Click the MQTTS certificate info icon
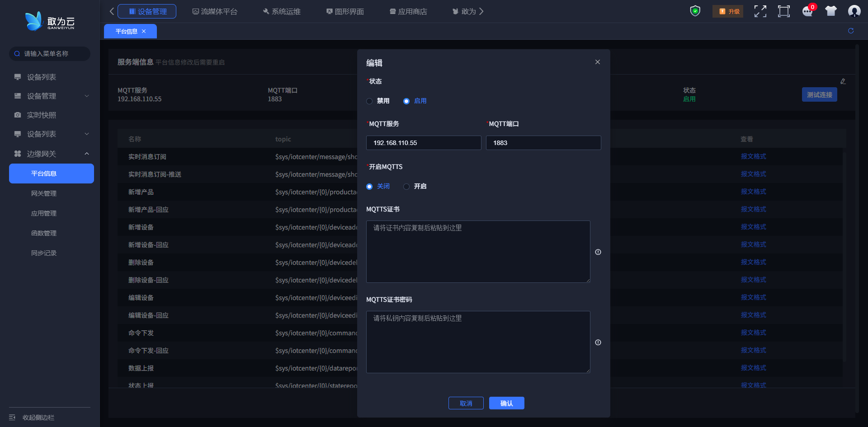 pos(598,252)
